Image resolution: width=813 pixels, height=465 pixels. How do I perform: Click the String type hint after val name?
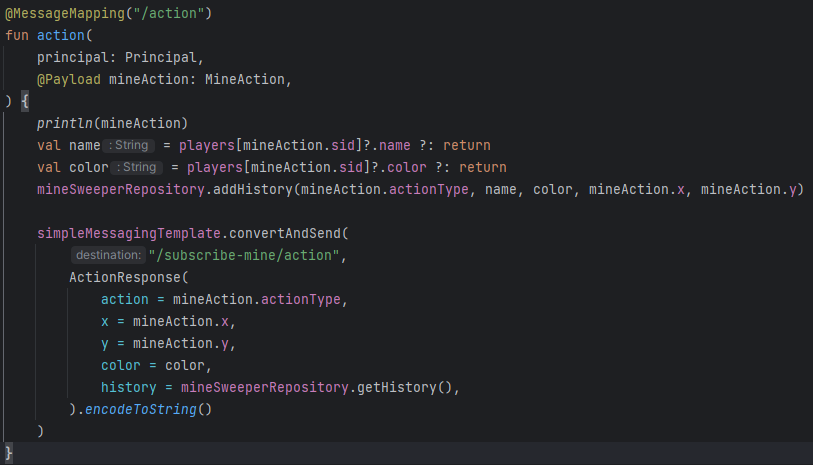(129, 146)
